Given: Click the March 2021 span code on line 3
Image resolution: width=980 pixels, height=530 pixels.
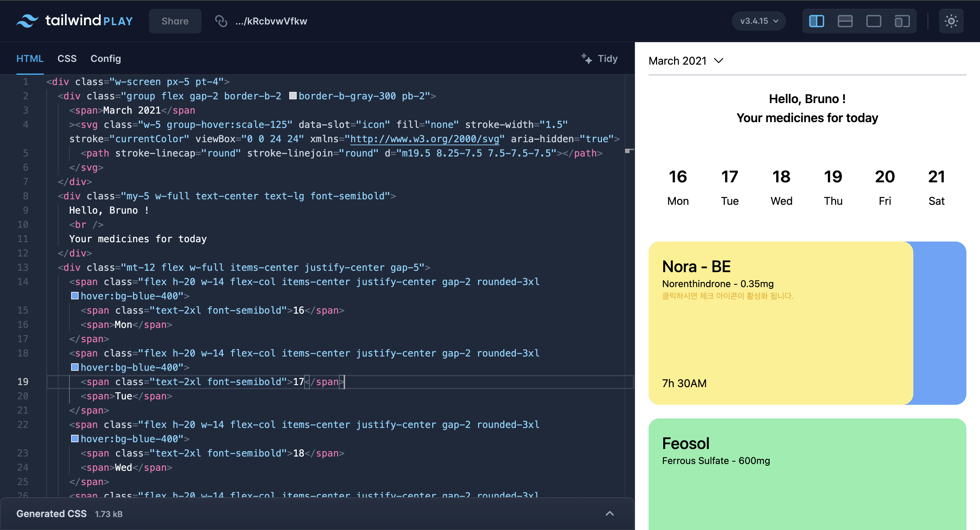Looking at the screenshot, I should point(132,110).
